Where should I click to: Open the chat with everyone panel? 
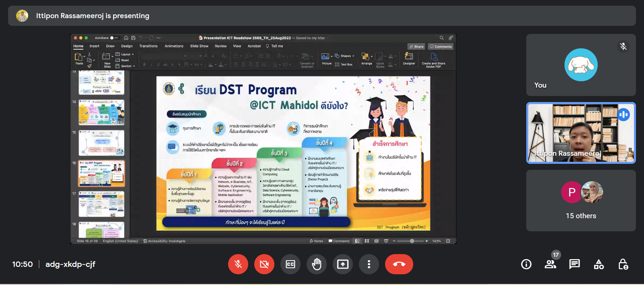coord(575,264)
